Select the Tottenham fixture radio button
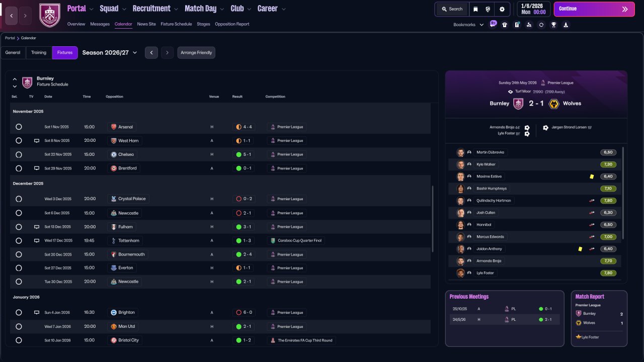The height and width of the screenshot is (362, 644). (x=19, y=241)
